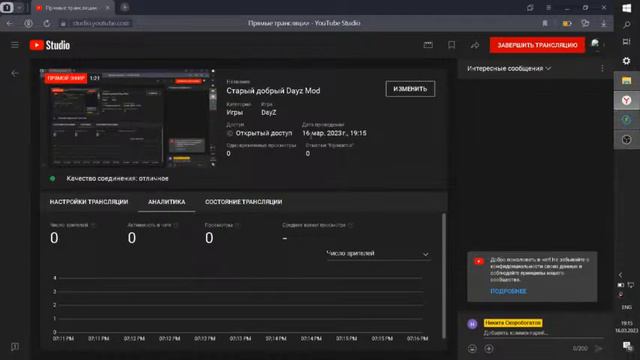Click the 'ENG' language indicator
This screenshot has width=640, height=360.
pyautogui.click(x=627, y=307)
